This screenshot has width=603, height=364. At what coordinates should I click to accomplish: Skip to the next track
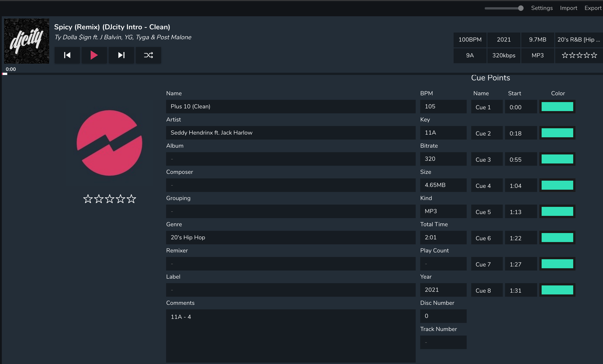point(121,55)
